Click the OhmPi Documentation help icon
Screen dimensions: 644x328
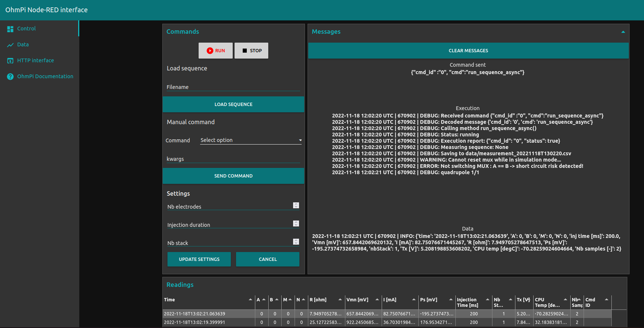pyautogui.click(x=10, y=77)
